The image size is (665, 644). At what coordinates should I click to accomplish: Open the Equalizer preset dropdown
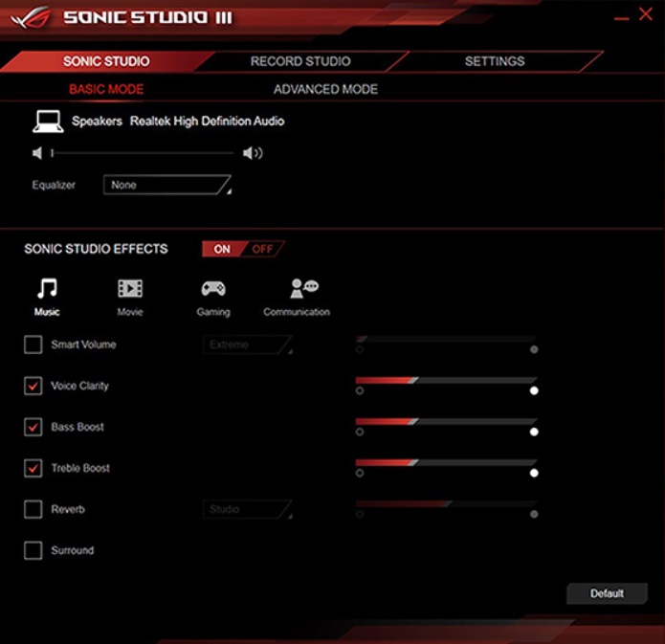[167, 185]
